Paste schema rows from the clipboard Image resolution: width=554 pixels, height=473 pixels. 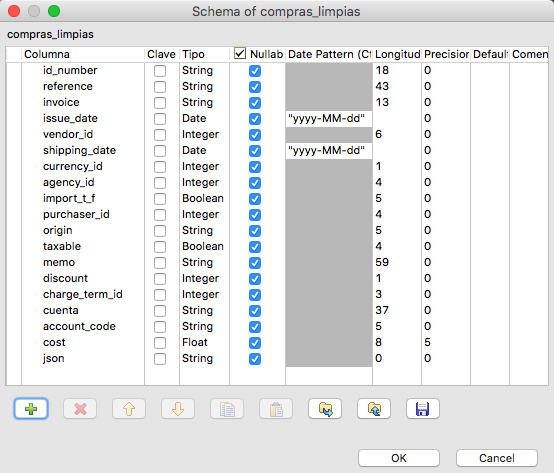[x=276, y=409]
